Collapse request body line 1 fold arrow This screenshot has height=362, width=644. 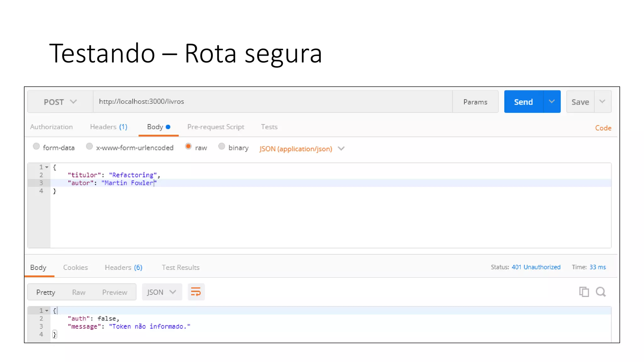[x=47, y=167]
